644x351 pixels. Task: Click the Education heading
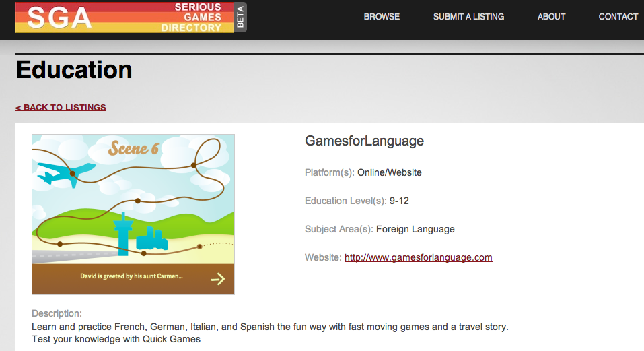point(74,70)
